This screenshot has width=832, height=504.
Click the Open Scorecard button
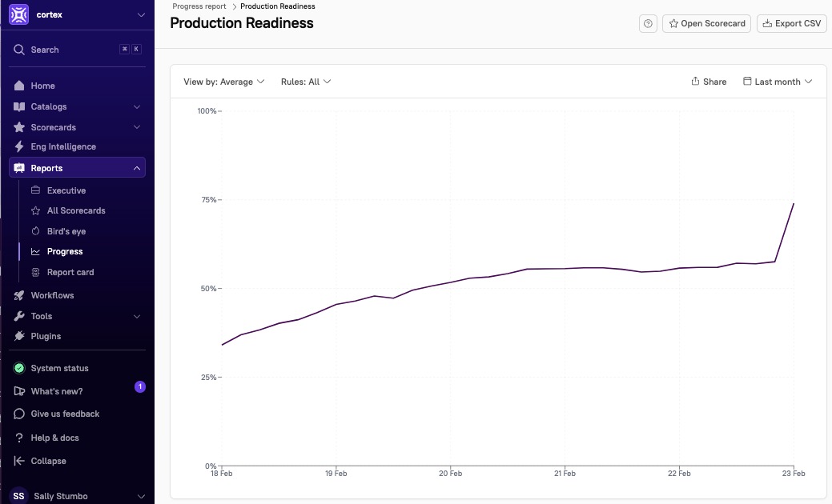click(x=705, y=24)
